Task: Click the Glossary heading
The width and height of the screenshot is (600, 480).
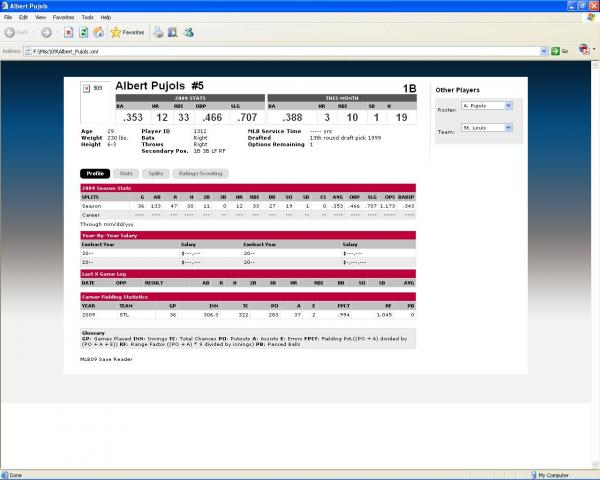Action: point(93,333)
